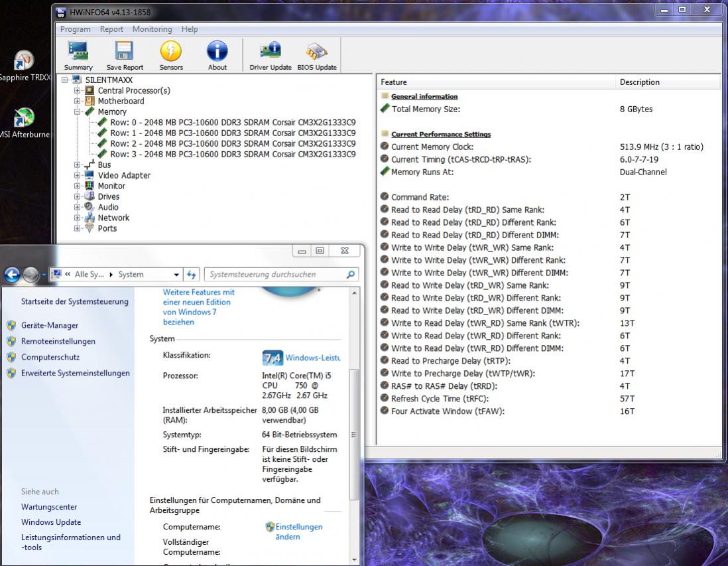Select the Memory node in the tree
Screen dimensions: 728x566
112,112
